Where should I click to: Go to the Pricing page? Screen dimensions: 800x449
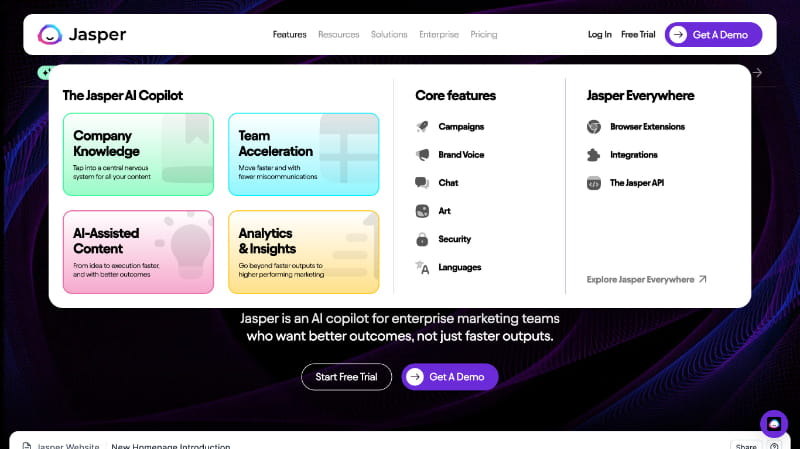(x=484, y=34)
